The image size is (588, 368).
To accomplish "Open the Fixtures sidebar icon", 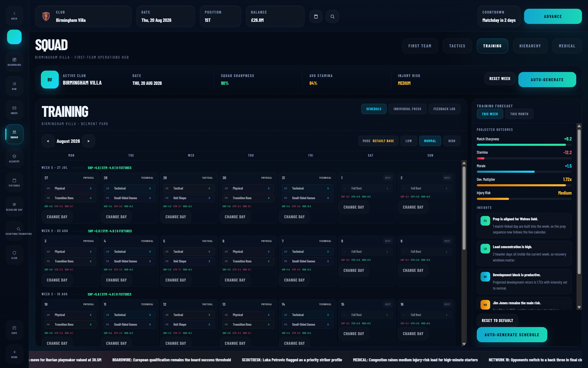I will point(14,182).
